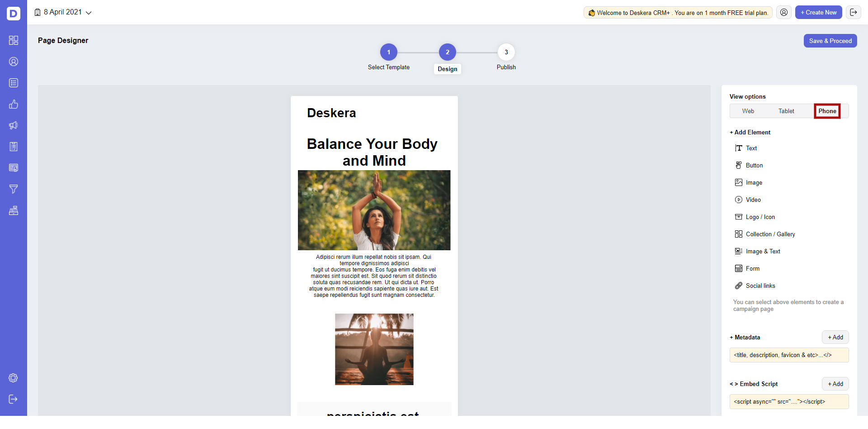
Task: Click the Embed Script code input field
Action: click(x=789, y=401)
